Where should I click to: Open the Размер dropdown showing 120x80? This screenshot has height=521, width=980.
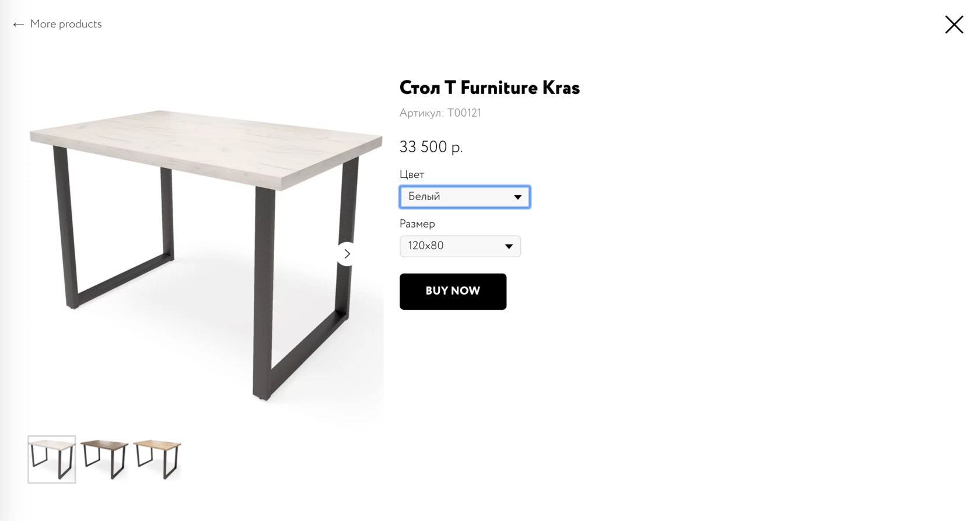tap(460, 246)
